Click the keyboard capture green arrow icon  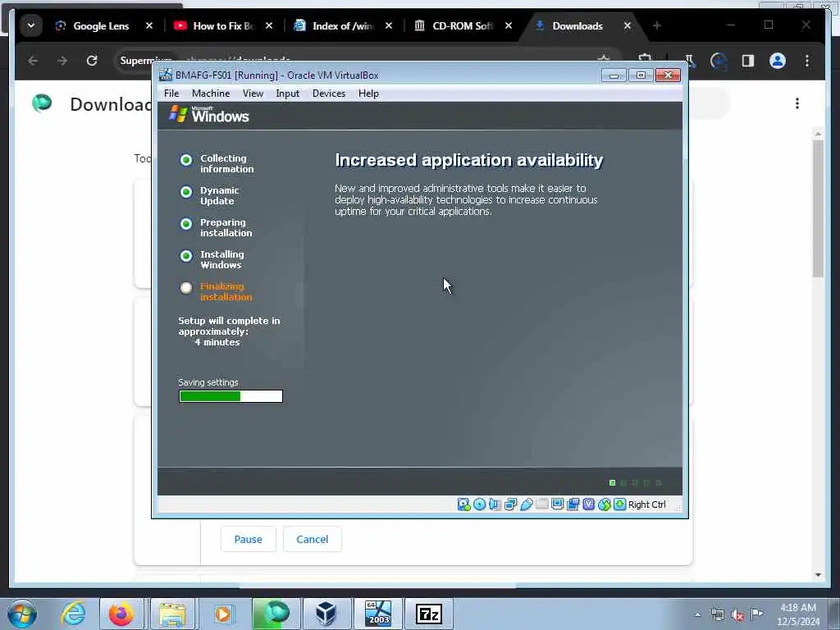point(620,504)
